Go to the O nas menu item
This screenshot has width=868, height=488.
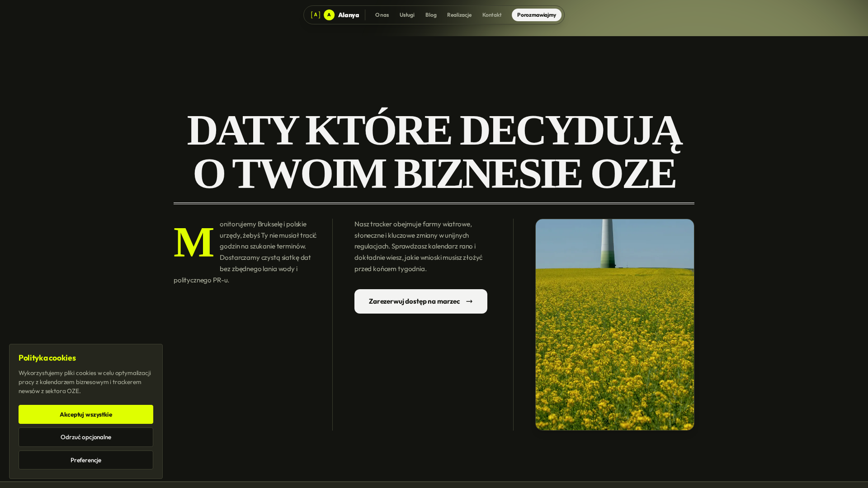pos(382,15)
